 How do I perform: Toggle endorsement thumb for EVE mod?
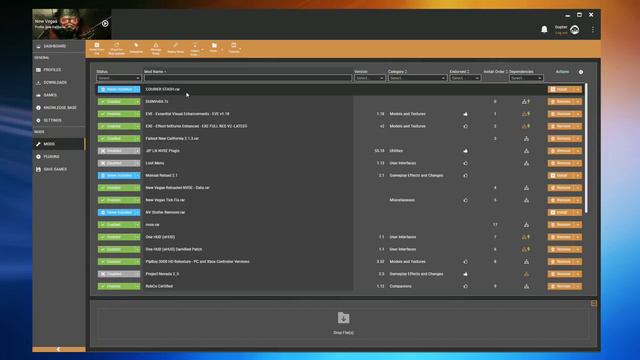pos(465,114)
